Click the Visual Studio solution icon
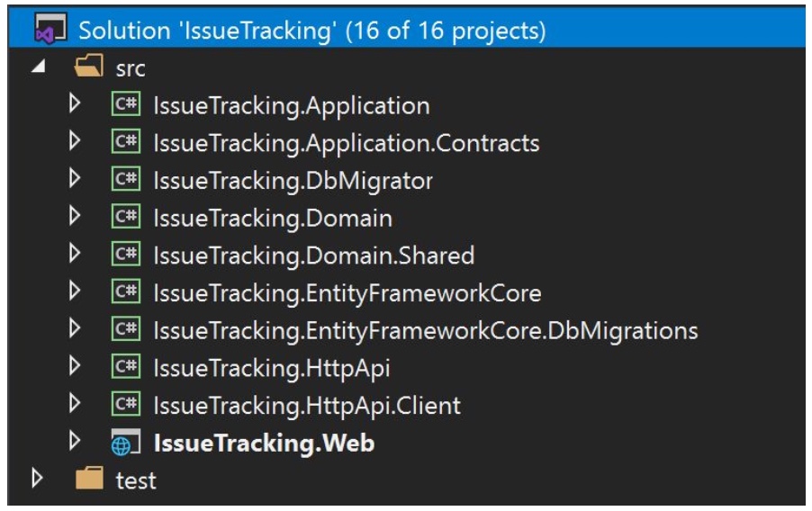This screenshot has height=511, width=812. (50, 28)
